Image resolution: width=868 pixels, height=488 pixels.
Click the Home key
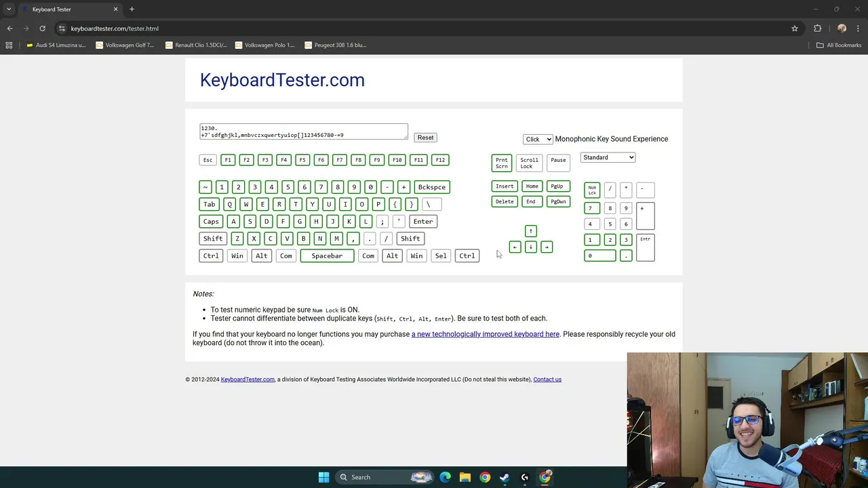tap(532, 186)
